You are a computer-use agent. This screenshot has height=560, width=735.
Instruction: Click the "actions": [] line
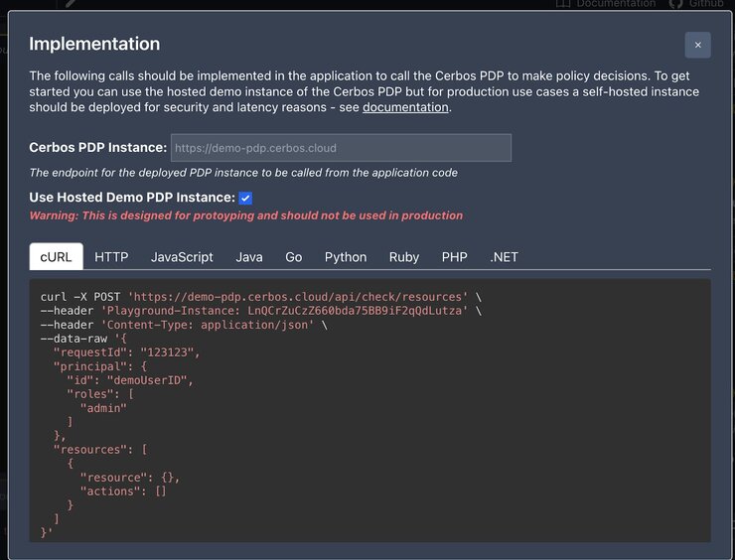[x=123, y=491]
